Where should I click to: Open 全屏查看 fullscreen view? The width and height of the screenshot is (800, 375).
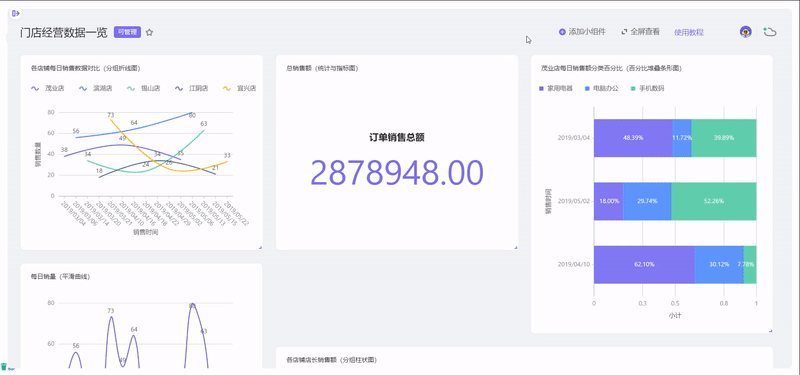[640, 32]
